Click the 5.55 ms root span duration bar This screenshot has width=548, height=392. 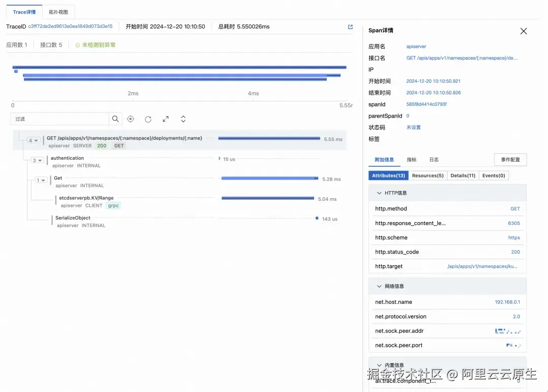269,138
